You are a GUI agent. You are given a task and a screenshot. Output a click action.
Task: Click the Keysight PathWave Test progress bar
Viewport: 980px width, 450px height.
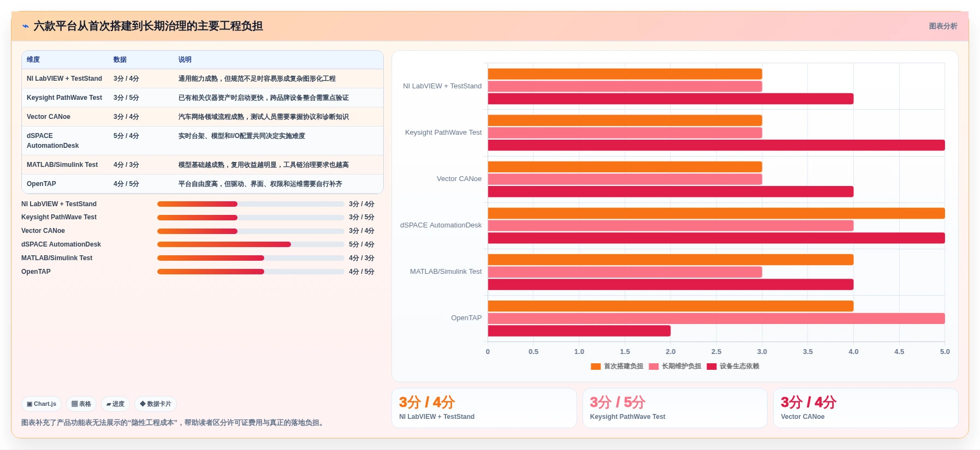pyautogui.click(x=251, y=218)
